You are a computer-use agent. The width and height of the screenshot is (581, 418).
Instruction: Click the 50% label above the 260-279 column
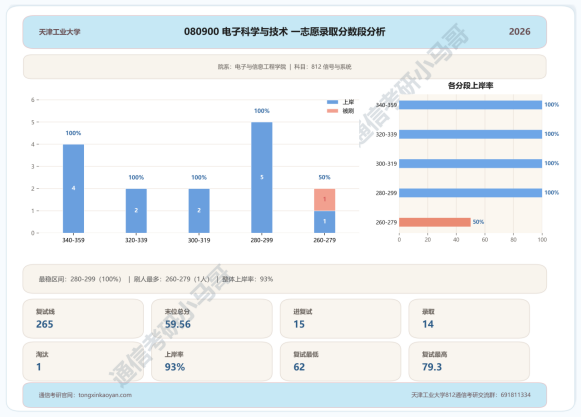[324, 177]
